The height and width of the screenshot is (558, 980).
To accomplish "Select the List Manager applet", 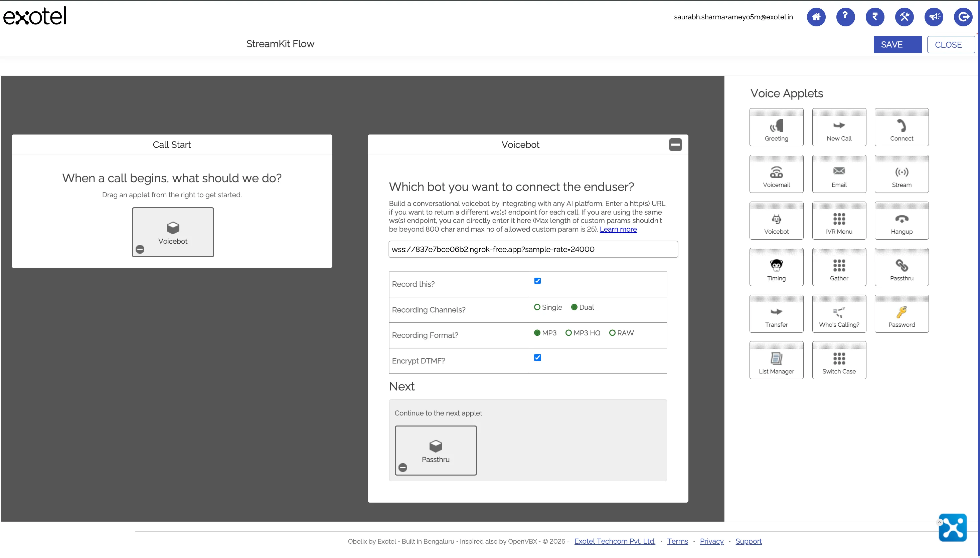I will [776, 361].
